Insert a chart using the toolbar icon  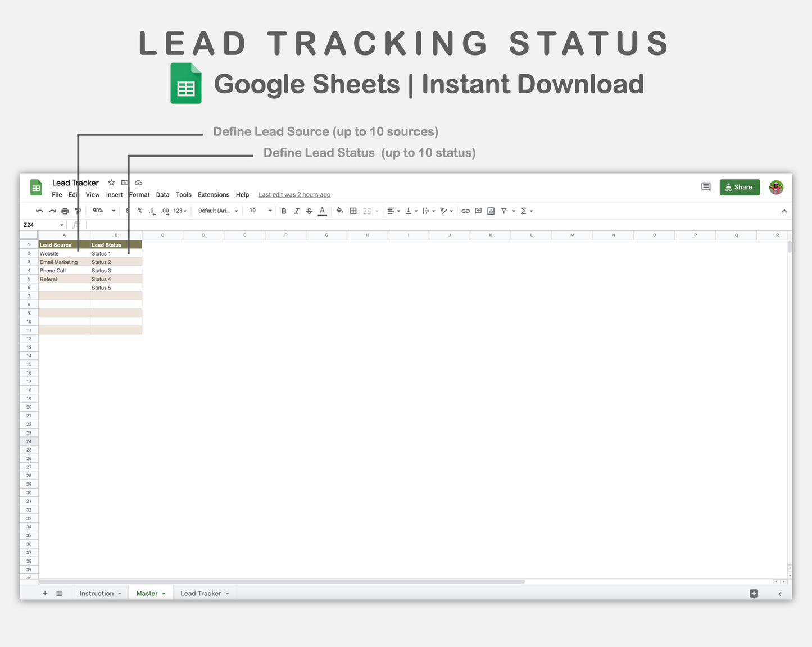pyautogui.click(x=491, y=211)
